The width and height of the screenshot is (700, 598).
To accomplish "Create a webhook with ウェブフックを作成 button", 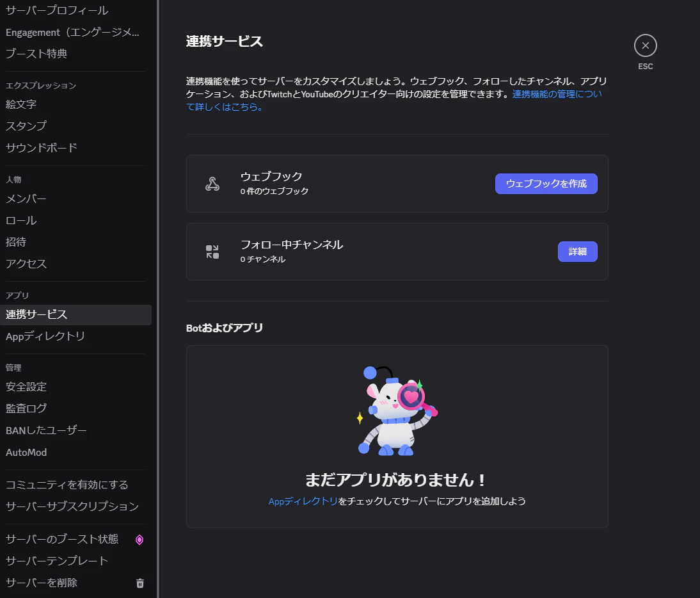I will (x=546, y=184).
